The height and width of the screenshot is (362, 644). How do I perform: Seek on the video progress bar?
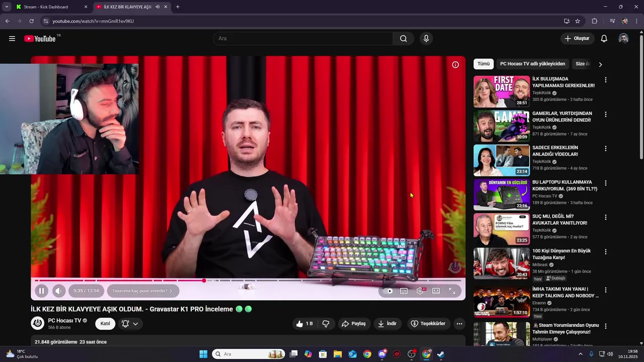tap(248, 280)
